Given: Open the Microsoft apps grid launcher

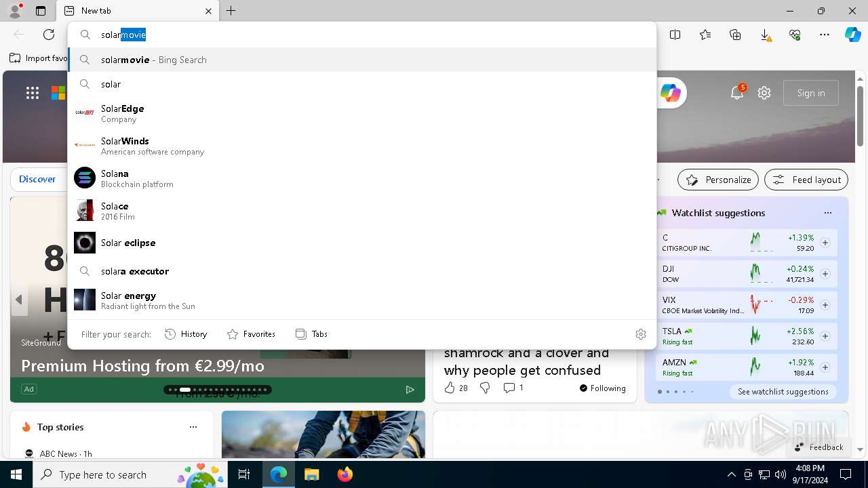Looking at the screenshot, I should [33, 93].
